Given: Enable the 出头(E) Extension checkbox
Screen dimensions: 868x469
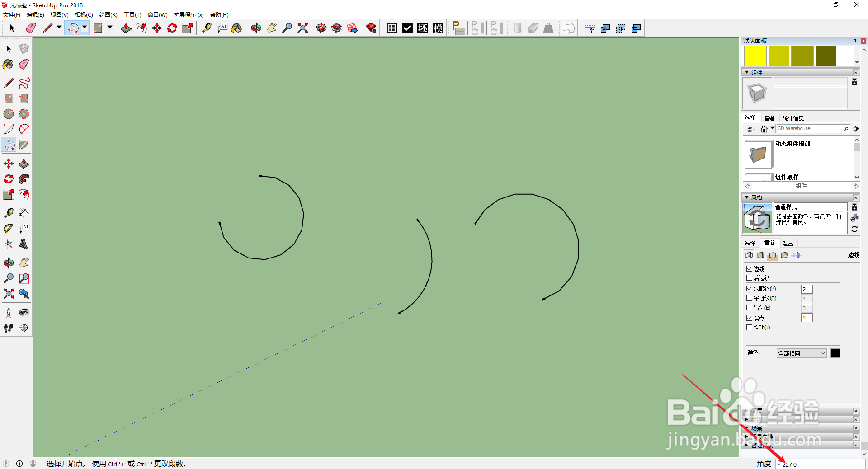Looking at the screenshot, I should click(x=749, y=308).
